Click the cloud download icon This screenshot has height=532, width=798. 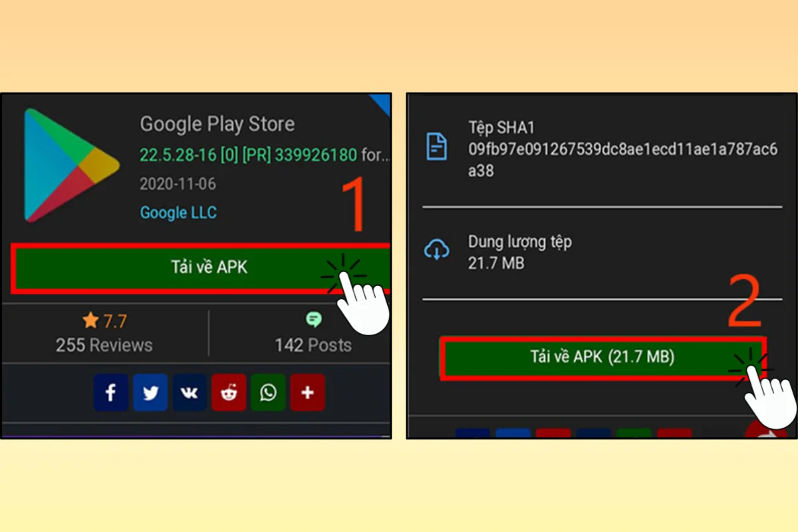(x=436, y=251)
